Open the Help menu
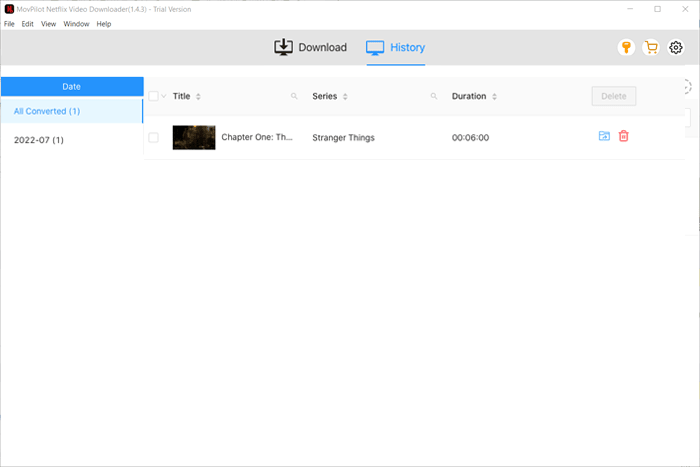 coord(104,24)
